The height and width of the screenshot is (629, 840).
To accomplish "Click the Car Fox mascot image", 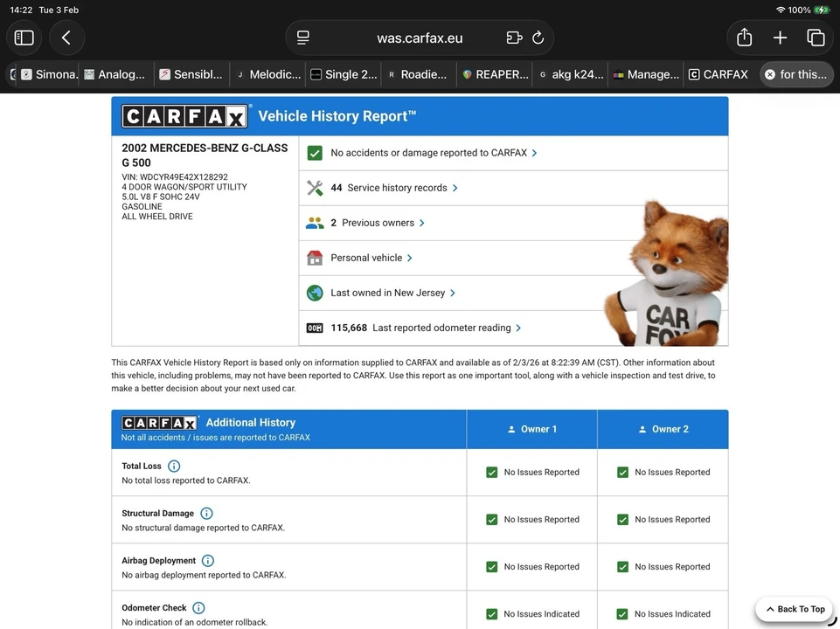I will [666, 273].
